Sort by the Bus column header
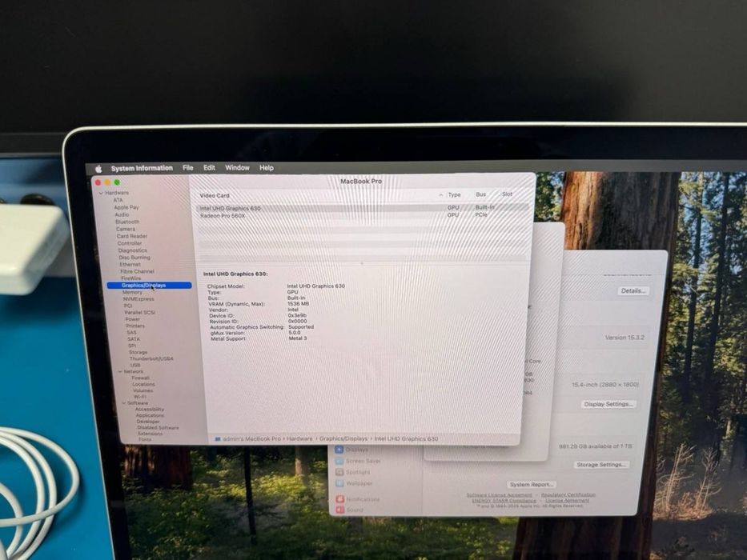This screenshot has height=560, width=747. pyautogui.click(x=481, y=194)
